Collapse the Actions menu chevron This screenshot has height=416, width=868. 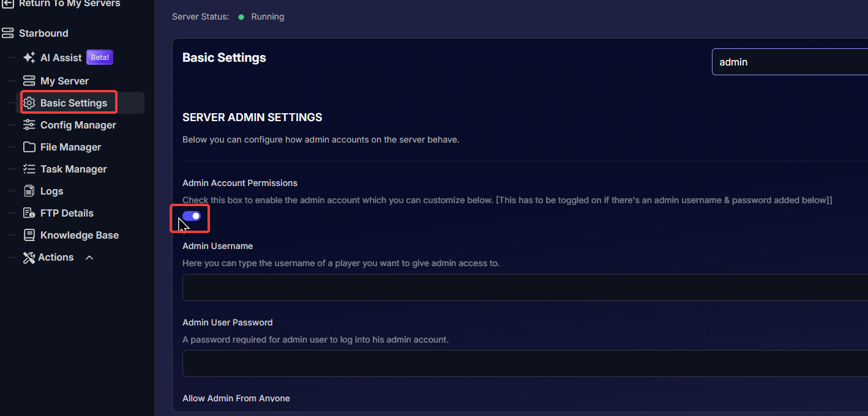pos(89,258)
